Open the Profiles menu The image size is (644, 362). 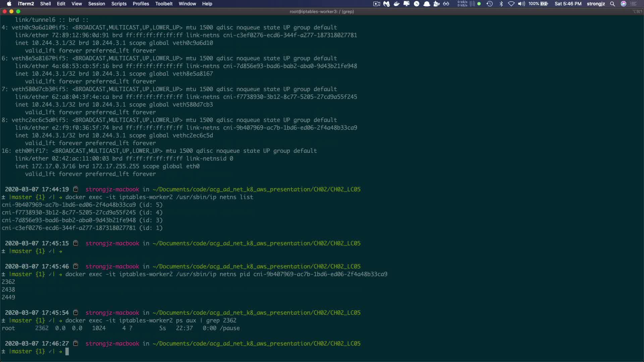[x=141, y=4]
